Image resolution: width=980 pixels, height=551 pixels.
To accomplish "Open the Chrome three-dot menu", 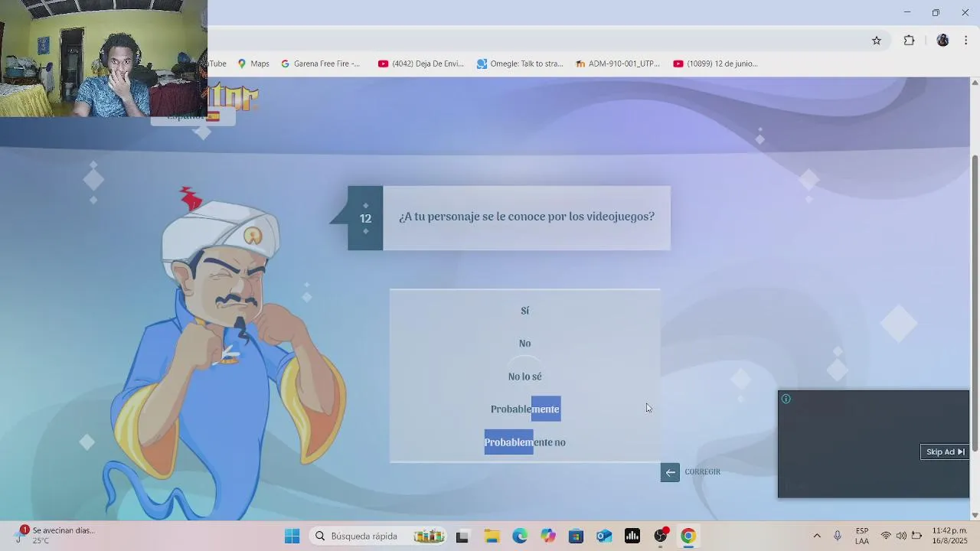I will coord(965,41).
